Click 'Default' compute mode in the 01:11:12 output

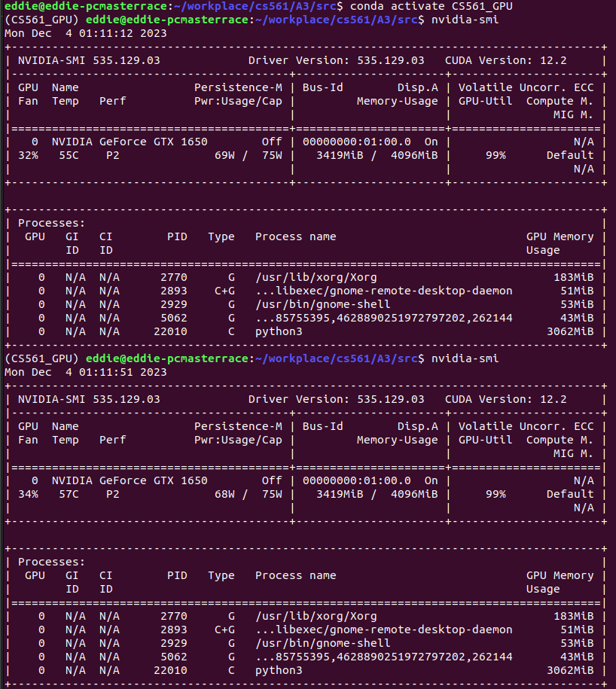pyautogui.click(x=570, y=155)
